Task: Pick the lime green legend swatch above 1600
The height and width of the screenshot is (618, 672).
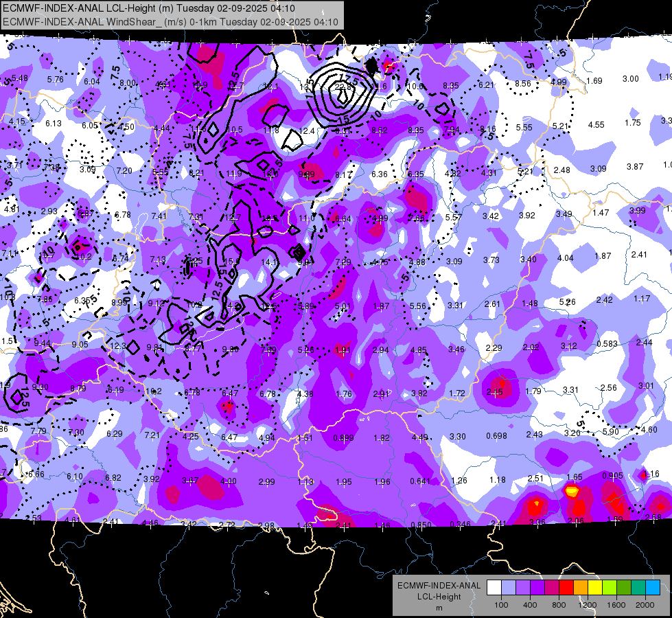Action: coord(610,588)
